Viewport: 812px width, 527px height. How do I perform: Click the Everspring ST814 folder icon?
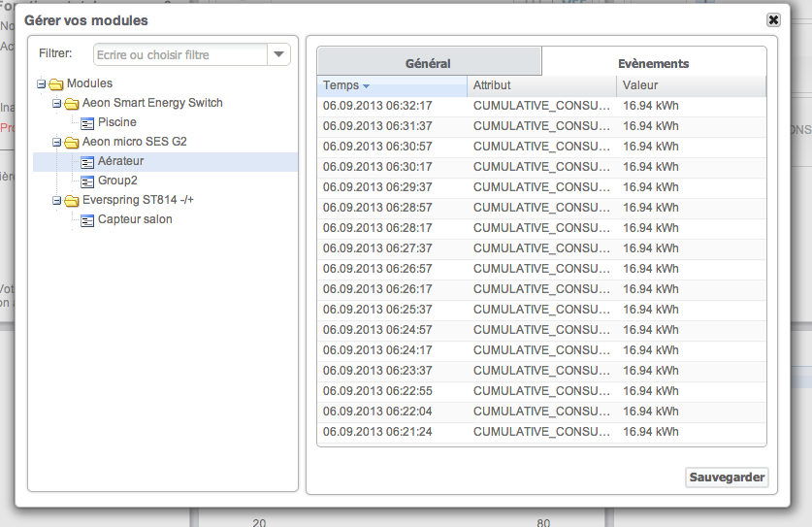click(x=71, y=201)
